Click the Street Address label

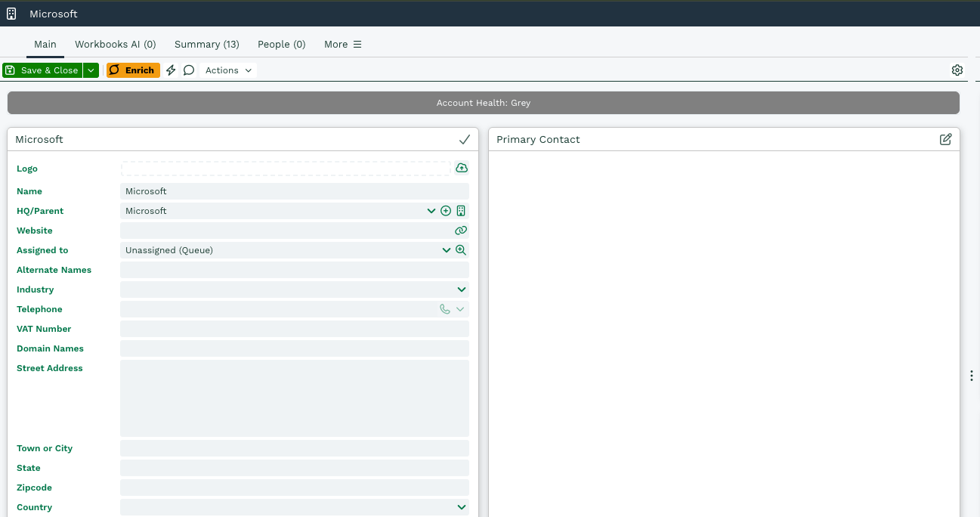(x=50, y=368)
